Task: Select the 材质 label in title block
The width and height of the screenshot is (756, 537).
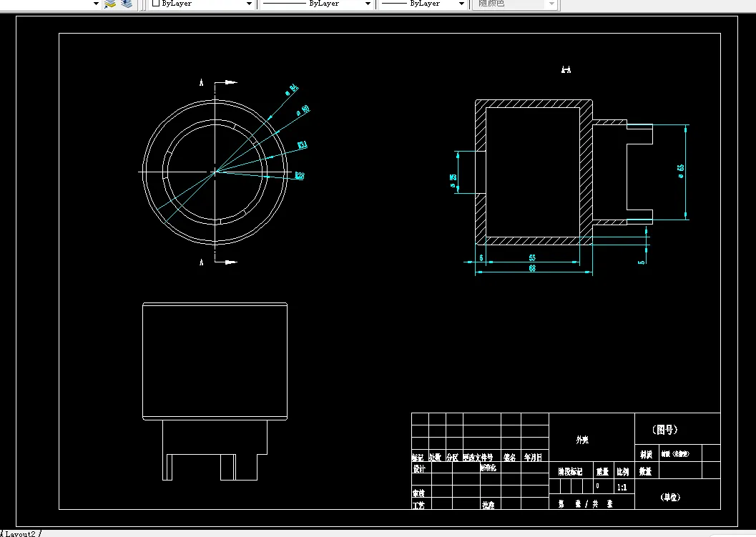Action: [646, 455]
